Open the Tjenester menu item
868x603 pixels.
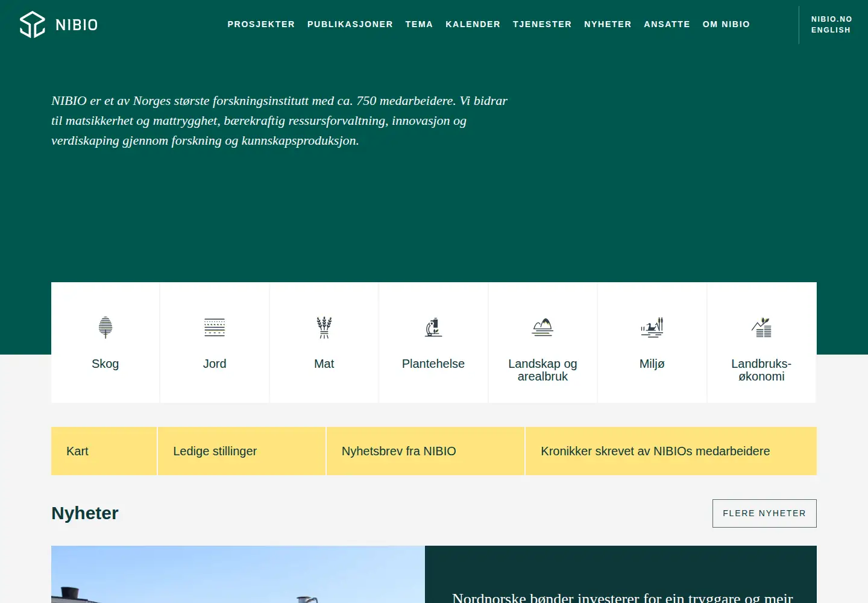[542, 24]
